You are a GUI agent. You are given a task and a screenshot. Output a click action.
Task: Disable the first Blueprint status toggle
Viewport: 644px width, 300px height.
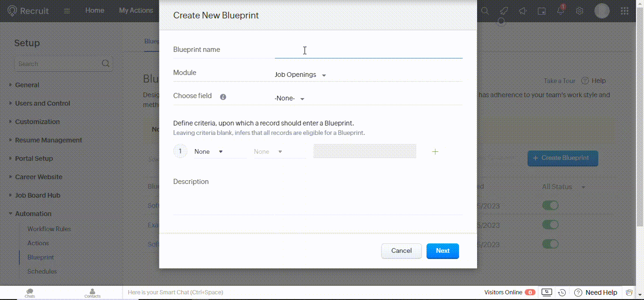tap(550, 205)
